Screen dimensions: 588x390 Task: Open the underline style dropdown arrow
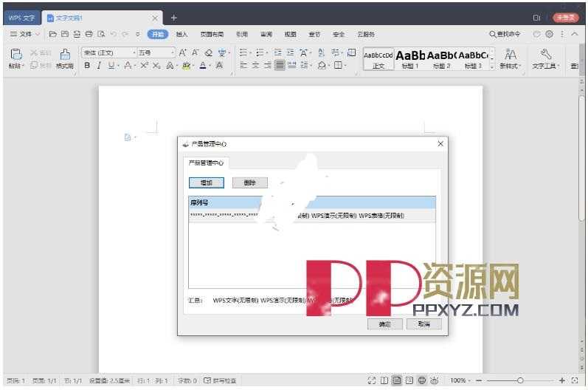(x=118, y=66)
